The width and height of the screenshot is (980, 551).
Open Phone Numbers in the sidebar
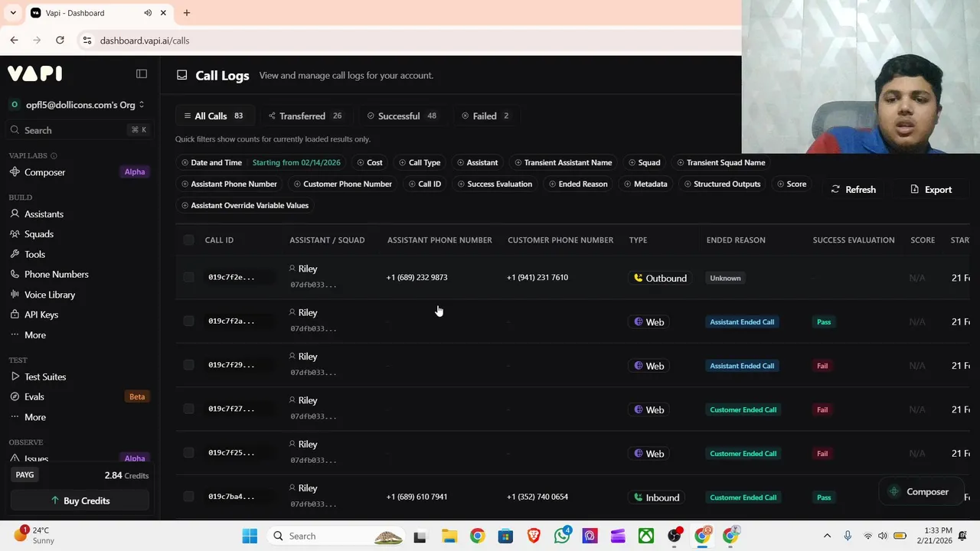click(56, 274)
